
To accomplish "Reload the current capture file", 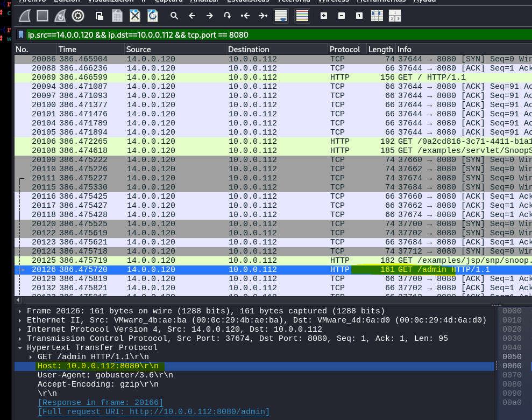I will point(153,16).
